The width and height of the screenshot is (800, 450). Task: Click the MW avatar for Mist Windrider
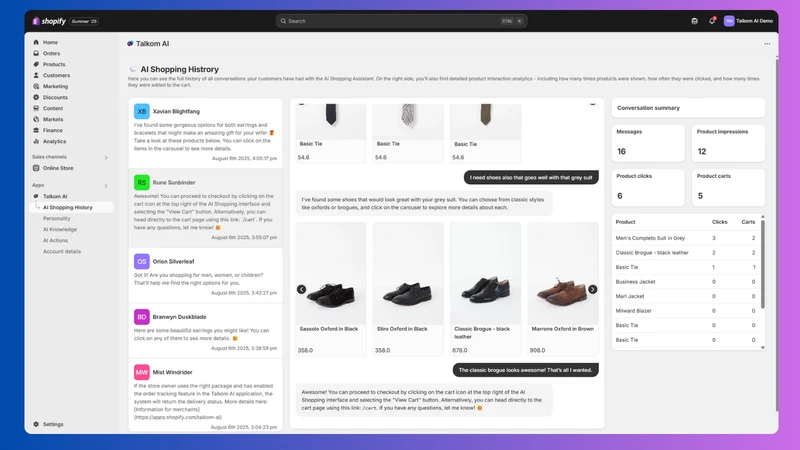click(141, 372)
